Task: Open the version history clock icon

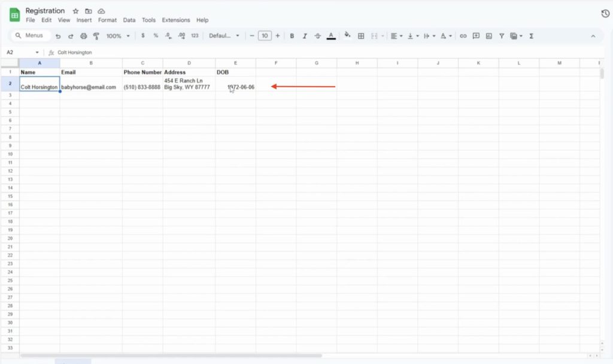Action: [605, 14]
